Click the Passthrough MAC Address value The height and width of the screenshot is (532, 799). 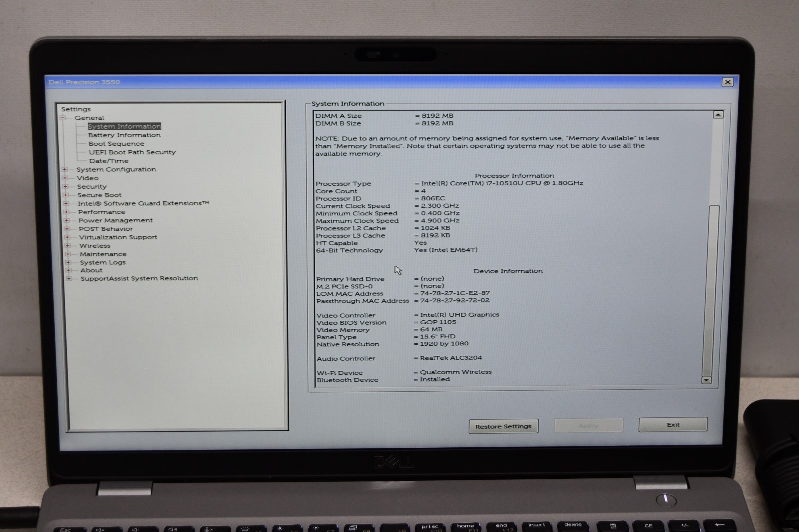point(455,301)
